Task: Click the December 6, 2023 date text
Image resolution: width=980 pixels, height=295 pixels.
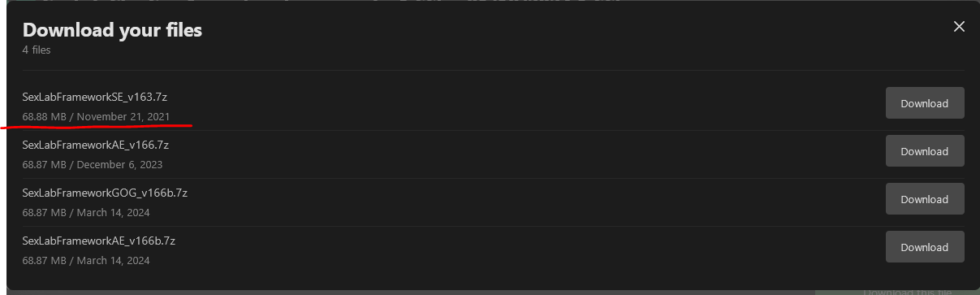Action: tap(119, 164)
